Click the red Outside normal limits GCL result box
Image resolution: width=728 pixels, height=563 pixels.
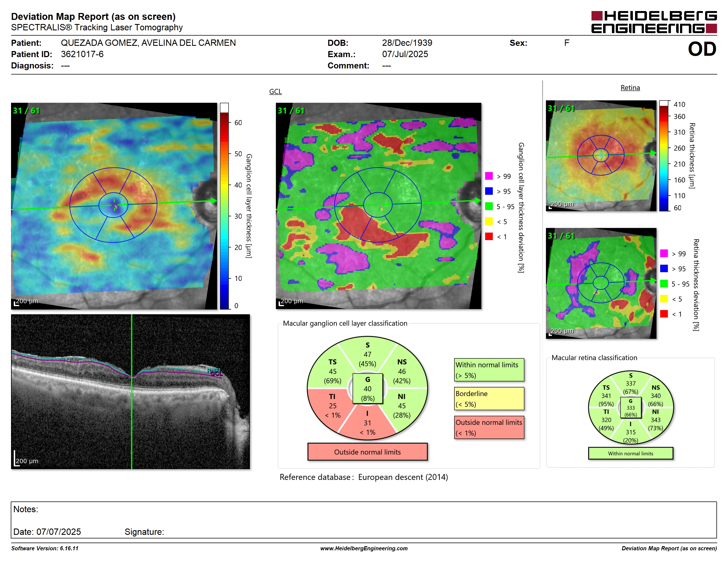(367, 452)
